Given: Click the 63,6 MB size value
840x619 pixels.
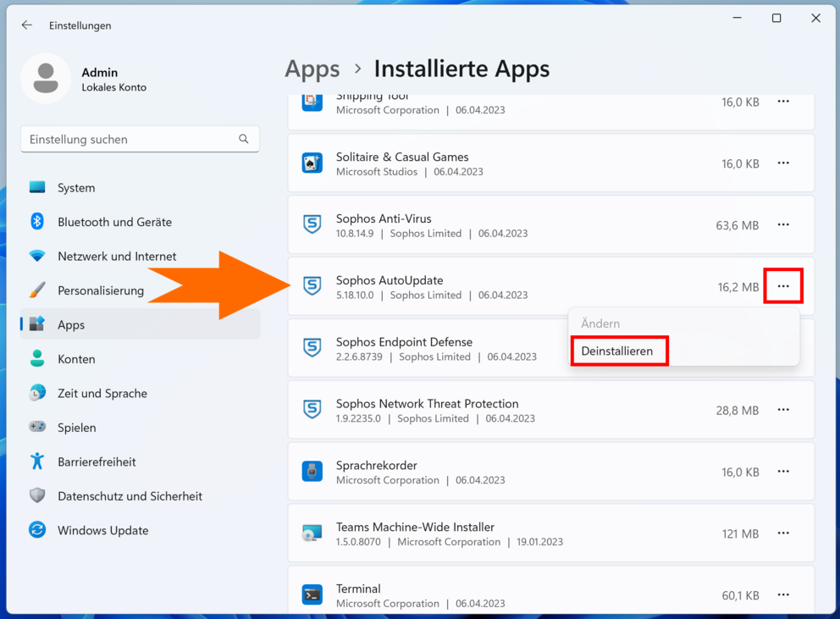Looking at the screenshot, I should (738, 225).
